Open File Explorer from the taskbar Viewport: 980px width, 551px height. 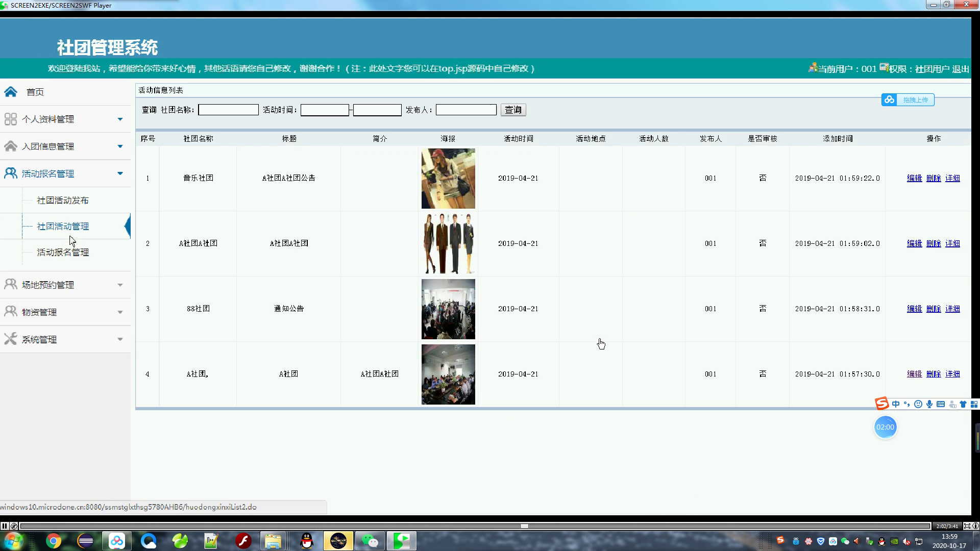273,541
